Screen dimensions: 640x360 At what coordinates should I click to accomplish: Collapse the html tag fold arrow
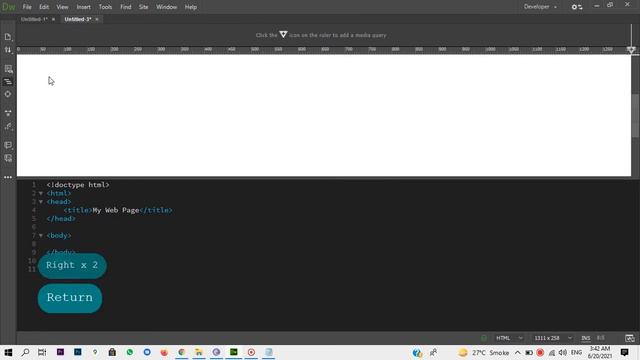41,193
